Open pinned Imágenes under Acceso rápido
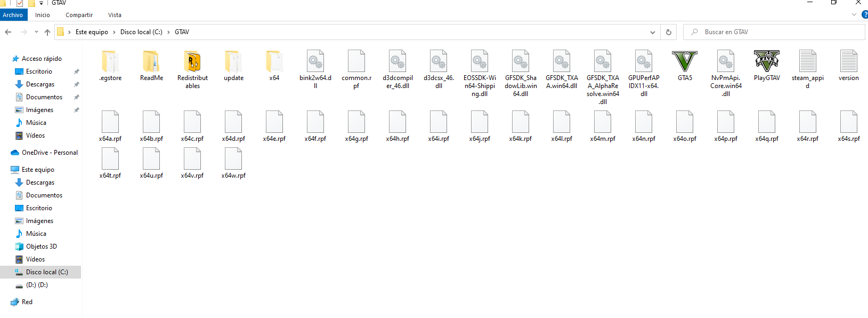This screenshot has width=868, height=318. (39, 110)
